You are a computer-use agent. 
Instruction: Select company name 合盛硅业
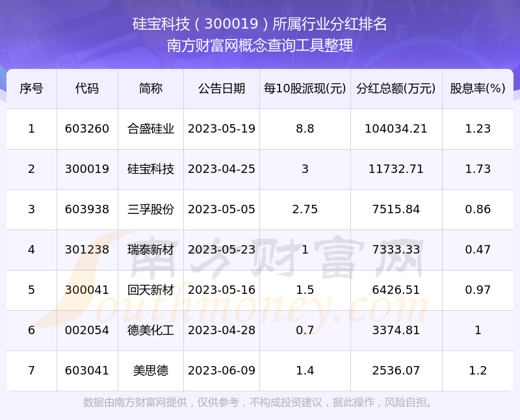tap(151, 129)
